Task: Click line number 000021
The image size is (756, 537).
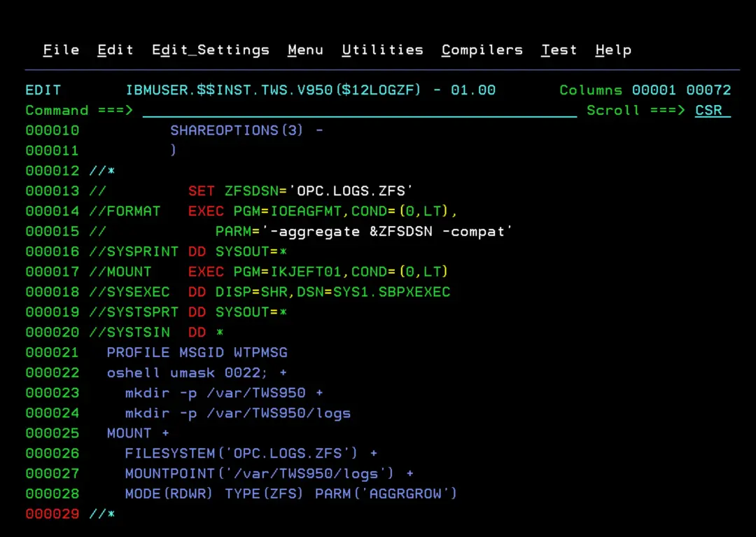Action: pos(52,354)
